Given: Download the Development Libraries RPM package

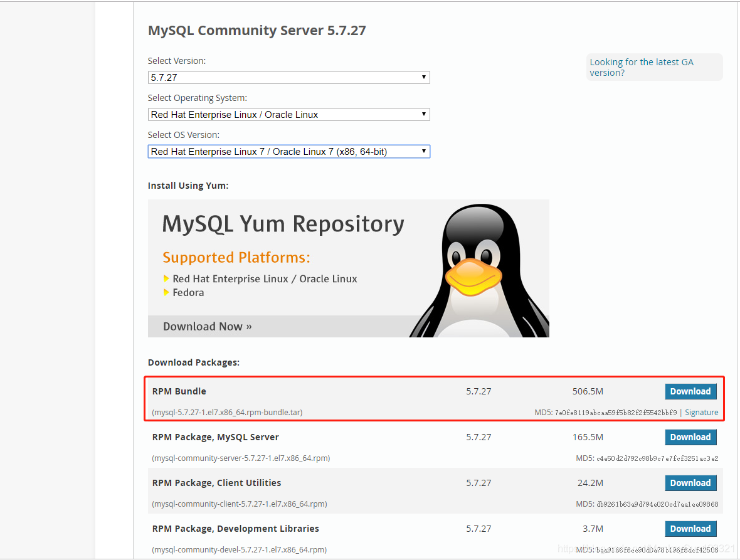Looking at the screenshot, I should [x=690, y=529].
